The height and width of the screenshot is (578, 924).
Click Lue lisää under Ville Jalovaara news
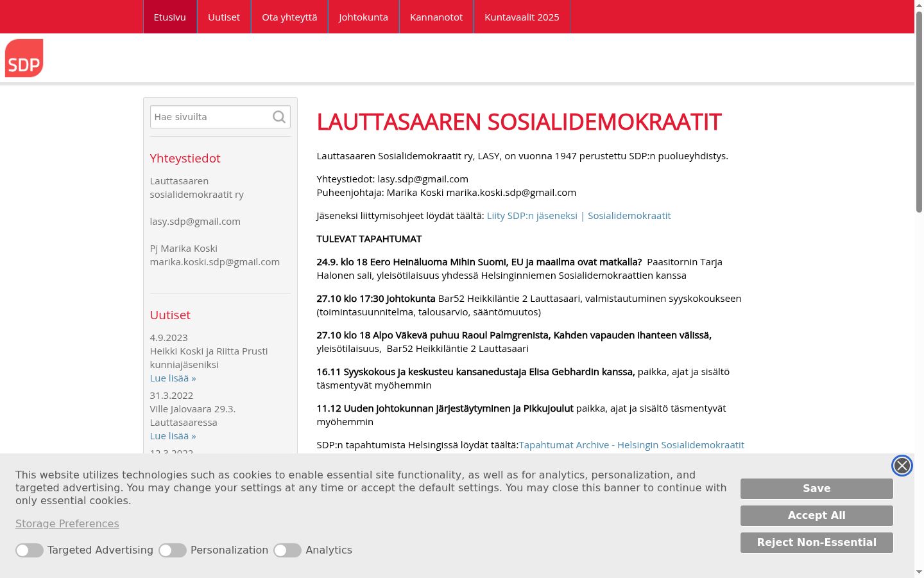(173, 436)
